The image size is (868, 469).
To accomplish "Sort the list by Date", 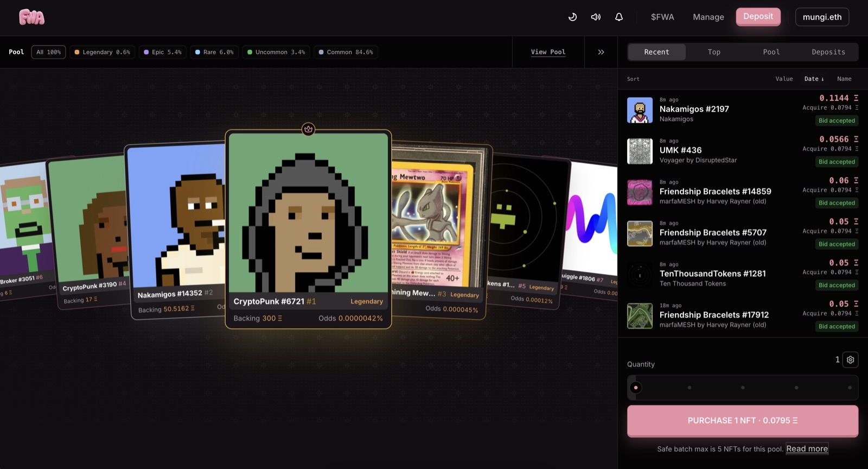I will (814, 79).
